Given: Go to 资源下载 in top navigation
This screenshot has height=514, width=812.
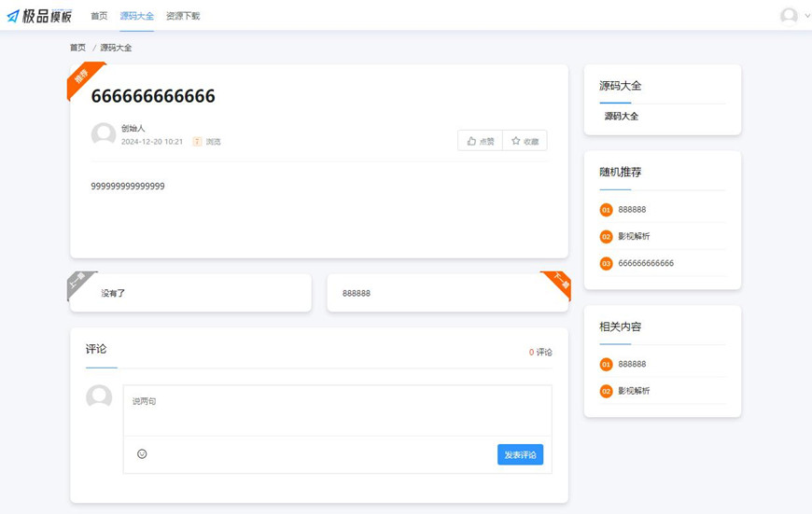Looking at the screenshot, I should (183, 16).
